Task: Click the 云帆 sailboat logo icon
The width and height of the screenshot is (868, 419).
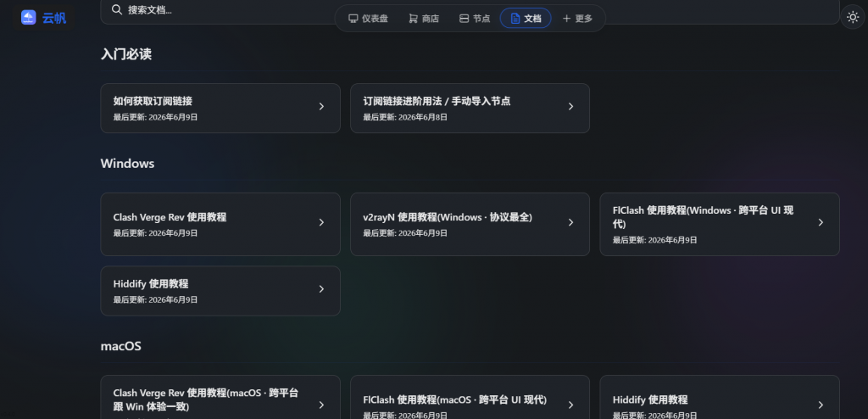Action: (x=28, y=18)
